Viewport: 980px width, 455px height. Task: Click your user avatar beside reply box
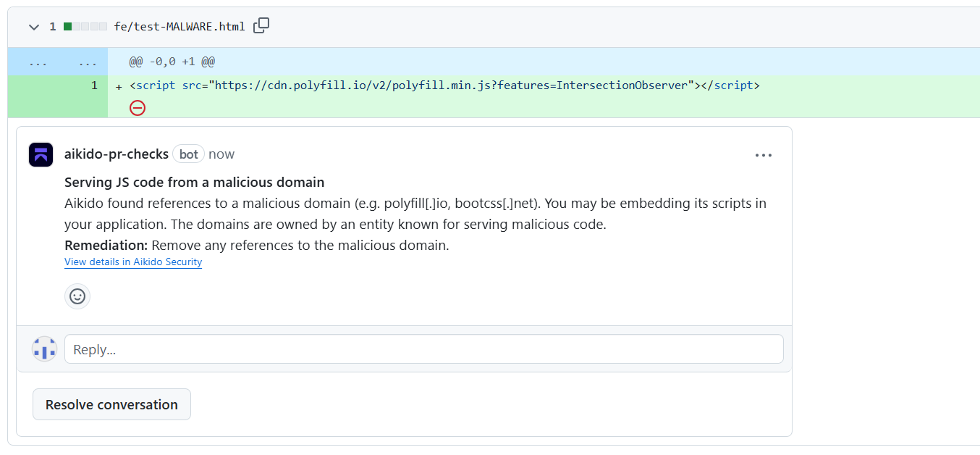click(x=44, y=349)
